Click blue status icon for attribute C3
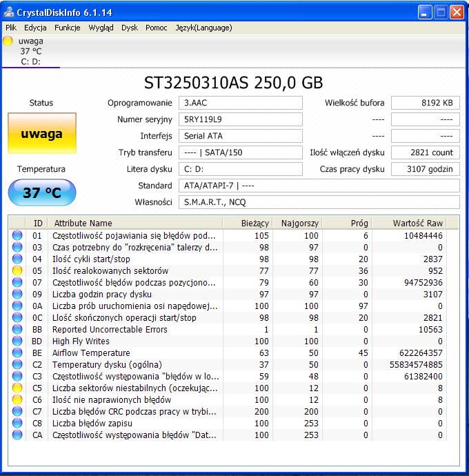Screen dimensions: 469x476 [17, 376]
